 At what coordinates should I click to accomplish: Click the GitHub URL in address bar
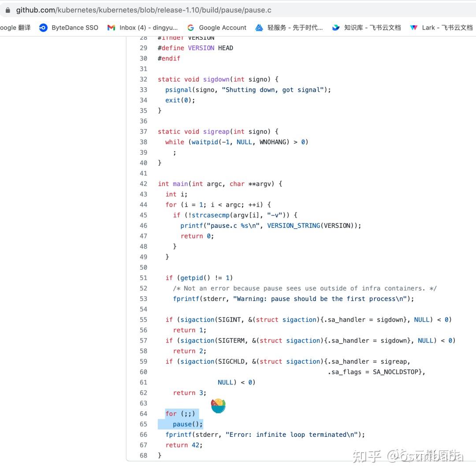(x=144, y=10)
